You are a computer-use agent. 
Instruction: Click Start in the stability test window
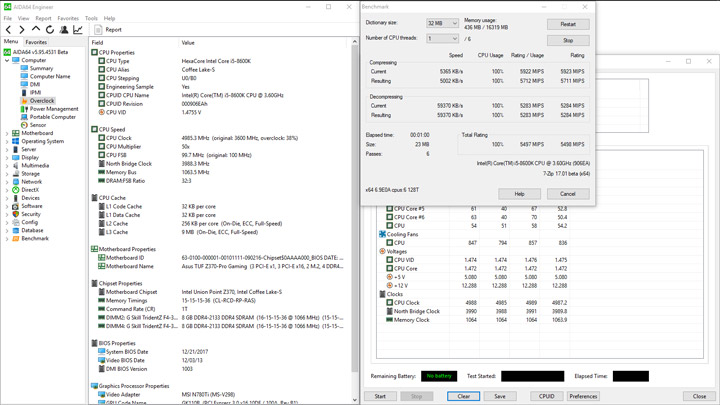[x=380, y=396]
